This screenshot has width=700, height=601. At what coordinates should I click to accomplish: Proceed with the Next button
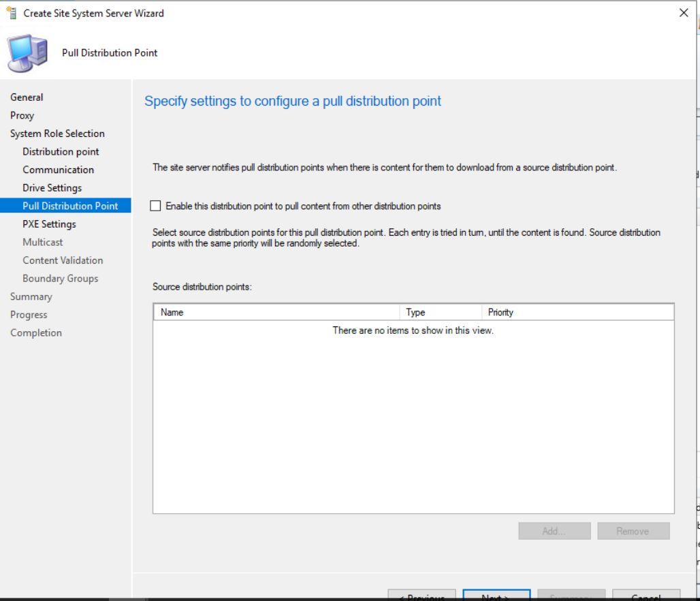pyautogui.click(x=496, y=596)
